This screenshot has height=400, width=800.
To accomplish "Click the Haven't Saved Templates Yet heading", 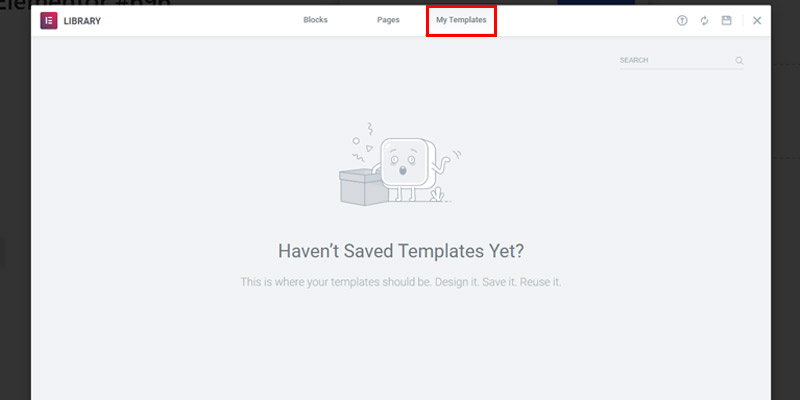I will tap(401, 251).
